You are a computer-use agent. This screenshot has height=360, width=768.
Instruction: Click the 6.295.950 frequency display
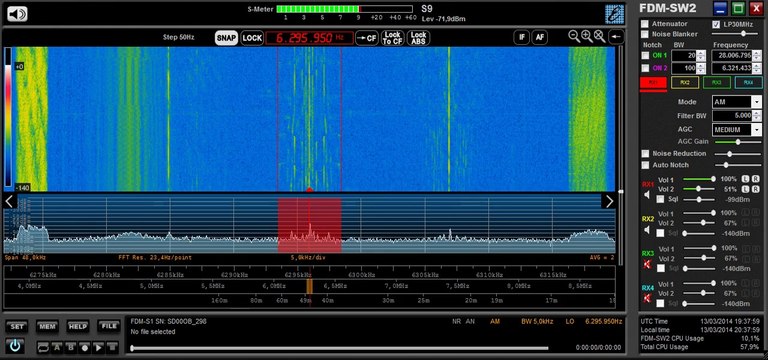coord(310,38)
